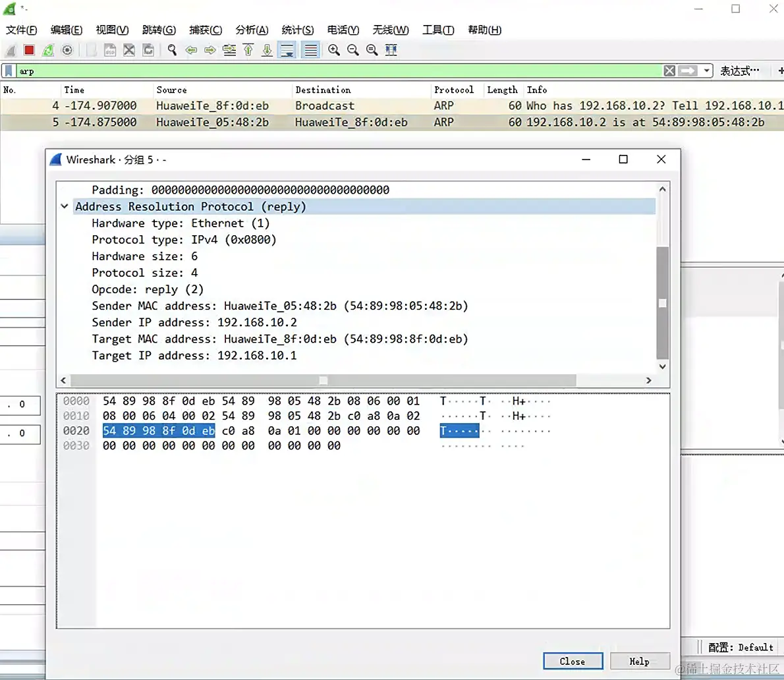This screenshot has width=784, height=680.
Task: Click in the arp filter input field
Action: (x=340, y=71)
